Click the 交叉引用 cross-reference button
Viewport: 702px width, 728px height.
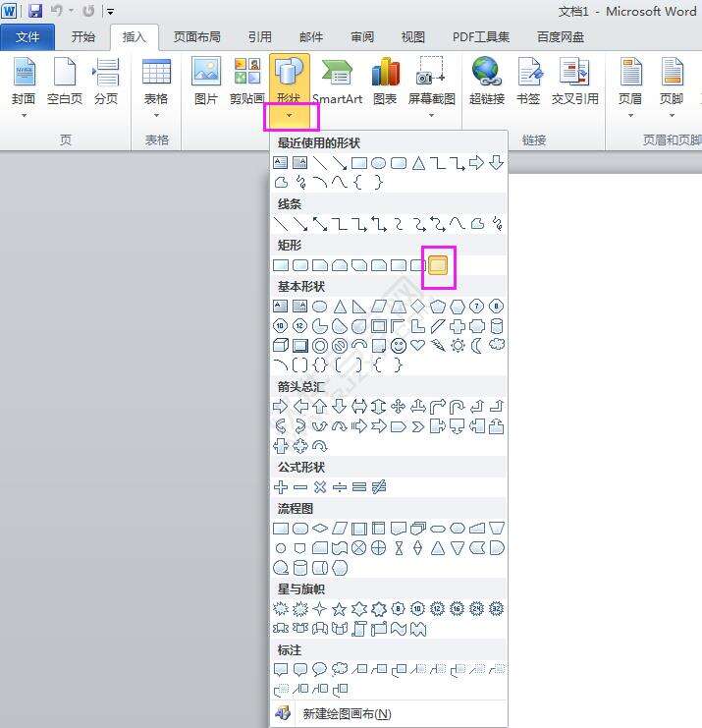tap(575, 82)
